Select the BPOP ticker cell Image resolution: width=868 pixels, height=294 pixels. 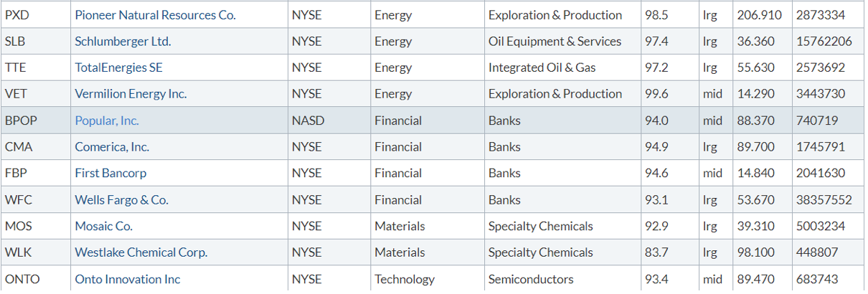pos(36,120)
